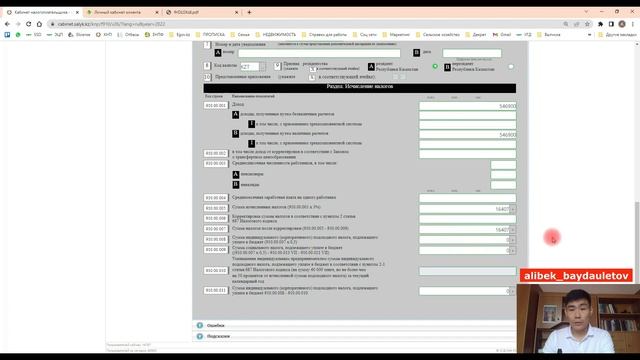640x360 pixels.
Task: Open the first blue bookmark icon
Action: tap(7, 35)
